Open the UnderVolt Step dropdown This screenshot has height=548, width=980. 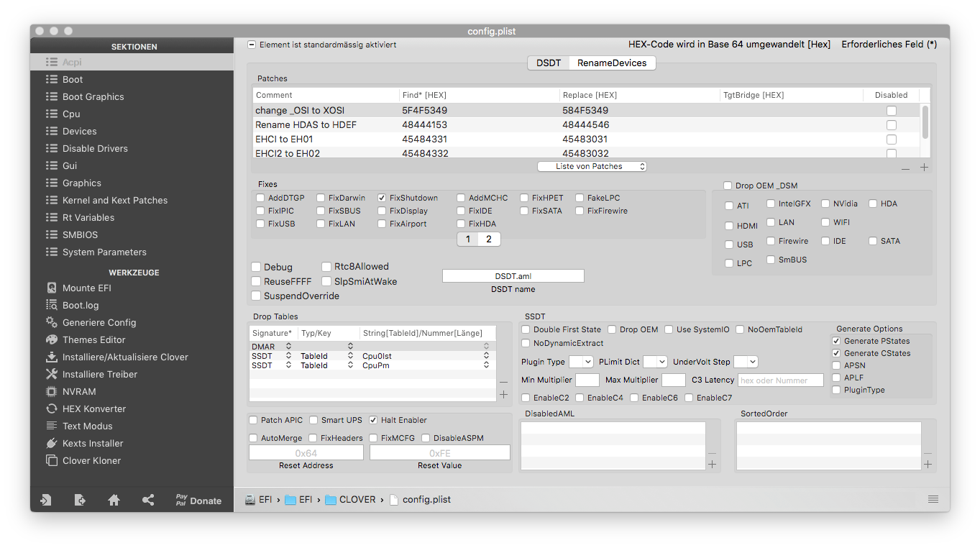[746, 362]
